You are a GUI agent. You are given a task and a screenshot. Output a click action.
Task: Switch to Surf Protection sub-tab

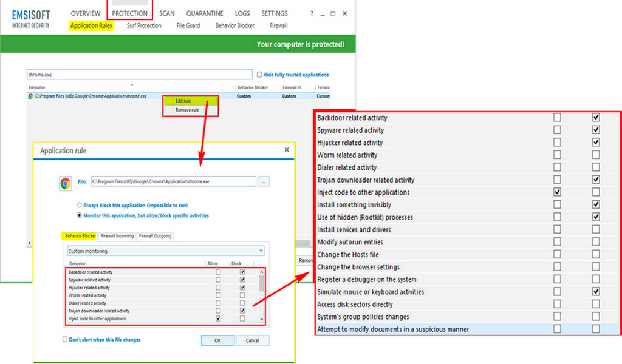click(144, 25)
